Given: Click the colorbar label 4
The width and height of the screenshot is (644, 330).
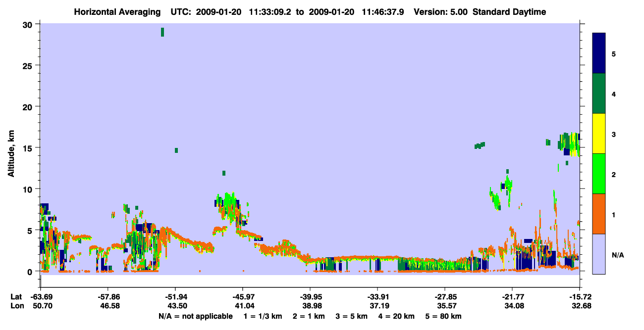Looking at the screenshot, I should 614,94.
